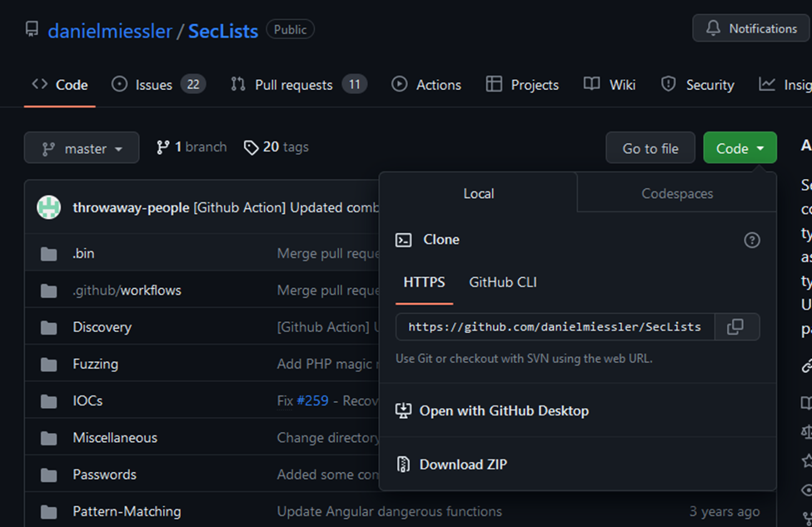Click the Discovery folder icon
Image resolution: width=812 pixels, height=527 pixels.
click(x=48, y=327)
